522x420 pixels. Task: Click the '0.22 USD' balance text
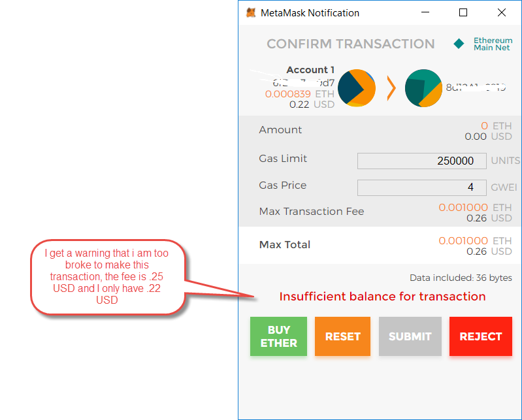coord(312,105)
